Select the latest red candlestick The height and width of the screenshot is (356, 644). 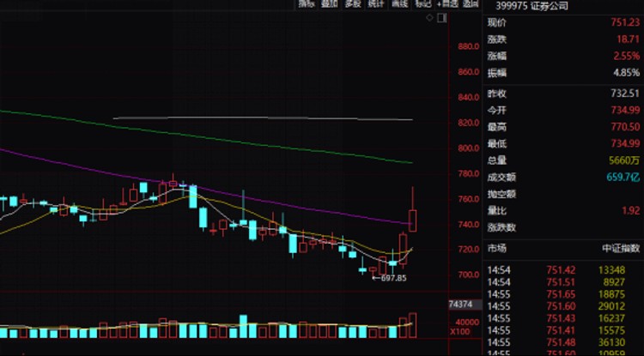(412, 208)
